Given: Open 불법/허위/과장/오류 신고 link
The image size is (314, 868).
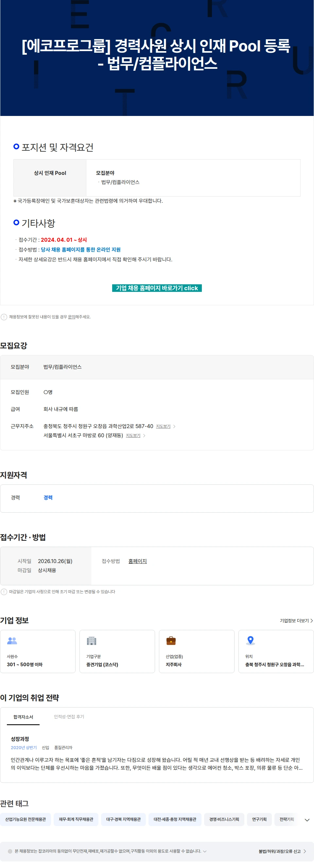Looking at the screenshot, I should click(x=282, y=851).
